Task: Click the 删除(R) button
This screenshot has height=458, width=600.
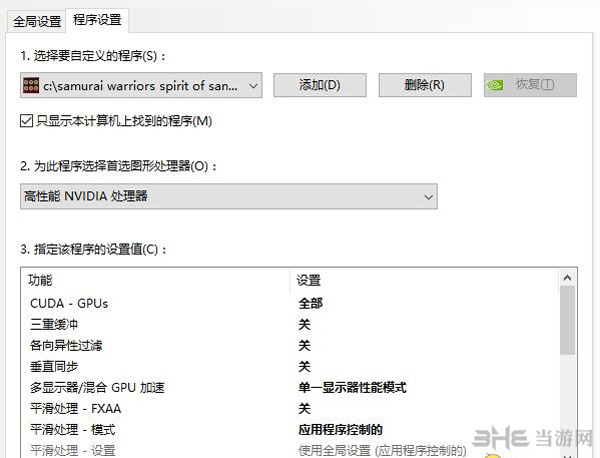Action: point(425,85)
